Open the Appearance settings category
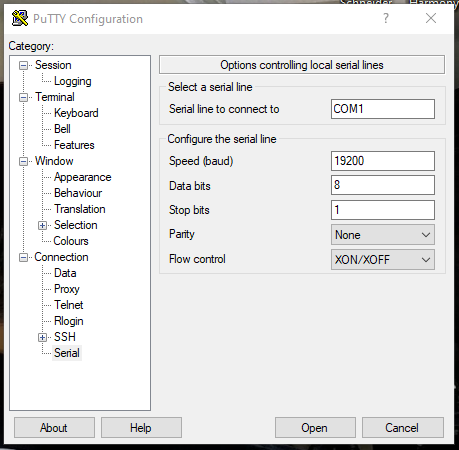The width and height of the screenshot is (459, 450). click(x=83, y=177)
